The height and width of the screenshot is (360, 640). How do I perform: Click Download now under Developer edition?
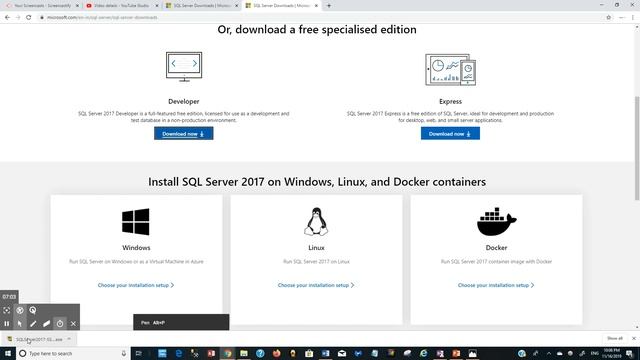[x=184, y=133]
